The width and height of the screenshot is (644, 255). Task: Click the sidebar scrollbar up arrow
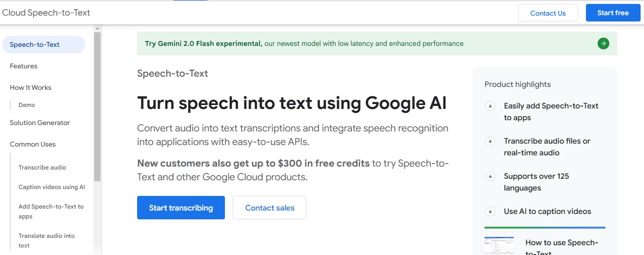point(97,28)
